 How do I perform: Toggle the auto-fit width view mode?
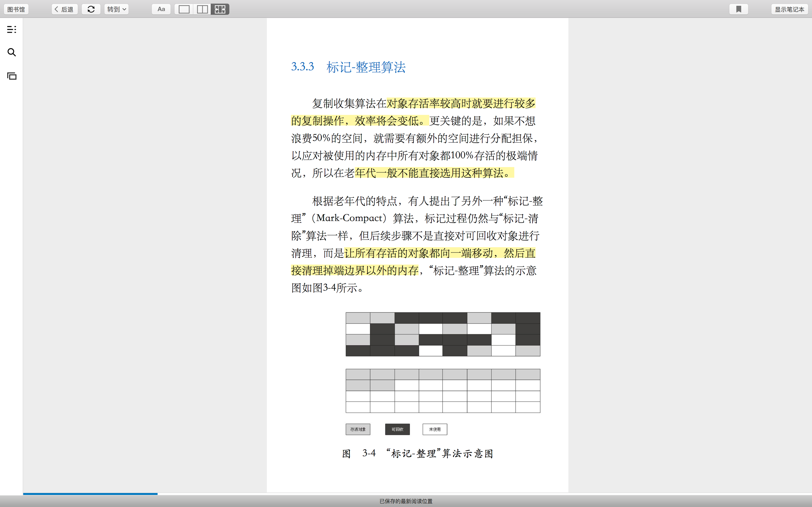[x=220, y=9]
